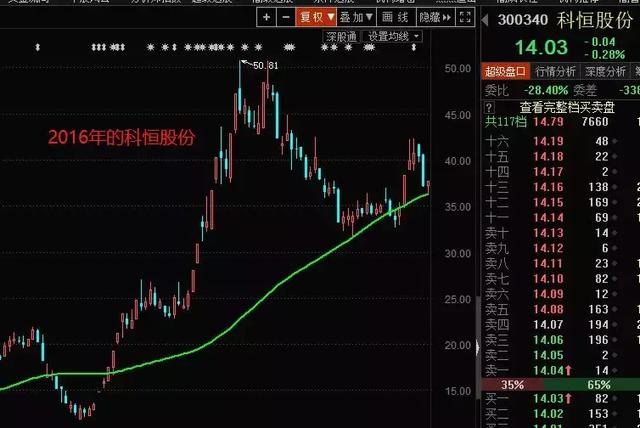Viewport: 640px width, 428px height.
Task: Click the current price 14.03 header
Action: [x=541, y=47]
